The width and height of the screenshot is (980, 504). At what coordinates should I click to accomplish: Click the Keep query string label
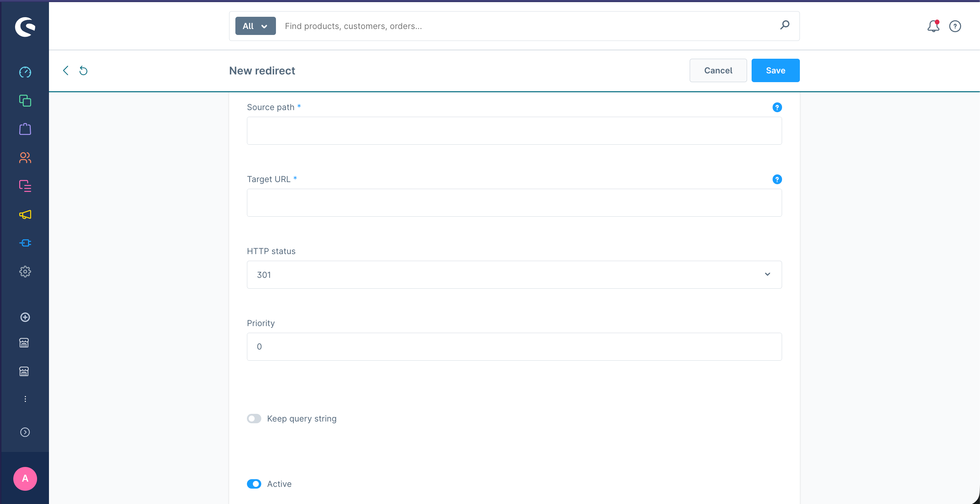click(x=302, y=418)
